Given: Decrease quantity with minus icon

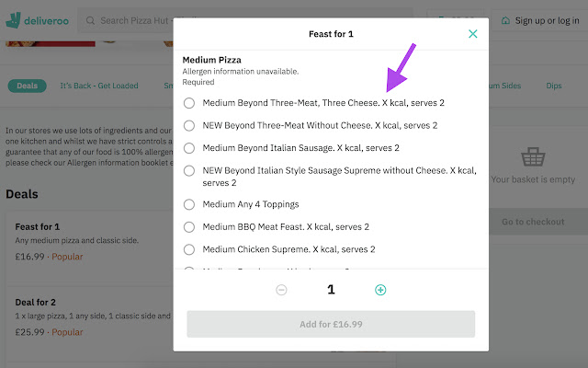Looking at the screenshot, I should pos(281,290).
